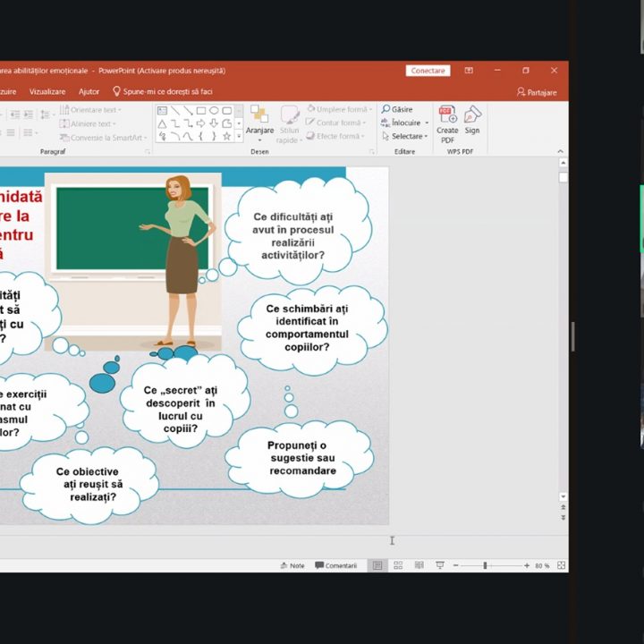
Task: Adjust the zoom slider handle
Action: (x=485, y=565)
